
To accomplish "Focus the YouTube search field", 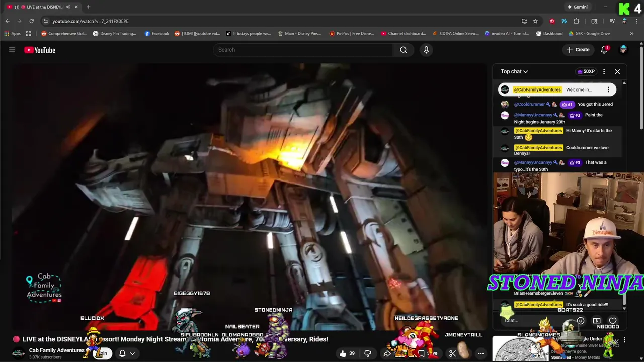I will tap(303, 50).
